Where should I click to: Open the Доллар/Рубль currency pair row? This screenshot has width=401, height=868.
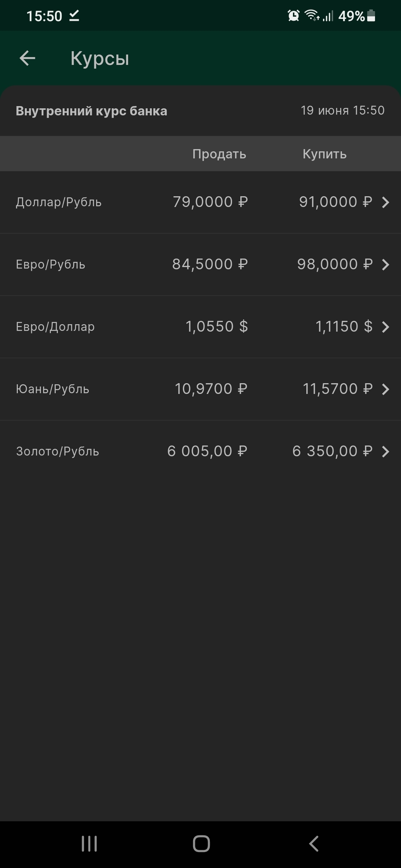pyautogui.click(x=59, y=202)
